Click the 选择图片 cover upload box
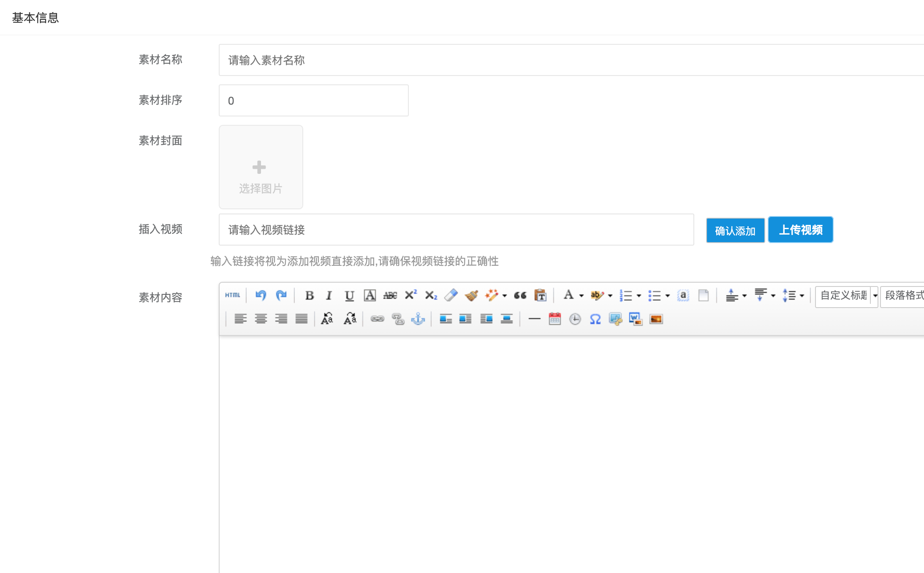 (x=261, y=167)
